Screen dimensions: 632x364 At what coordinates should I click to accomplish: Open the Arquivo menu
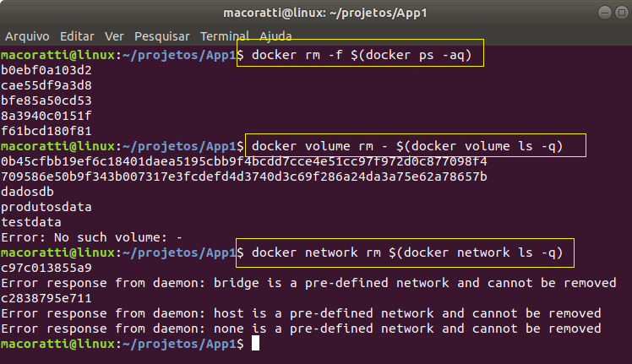tap(27, 36)
